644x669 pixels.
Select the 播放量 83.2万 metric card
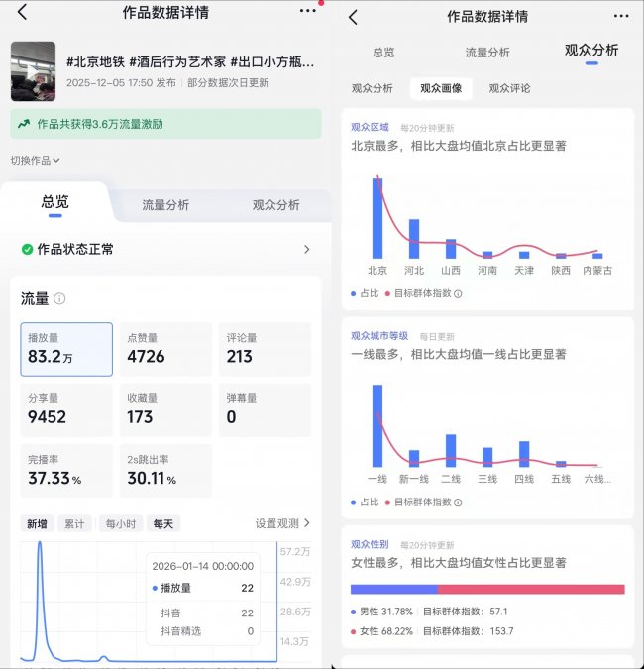point(66,349)
